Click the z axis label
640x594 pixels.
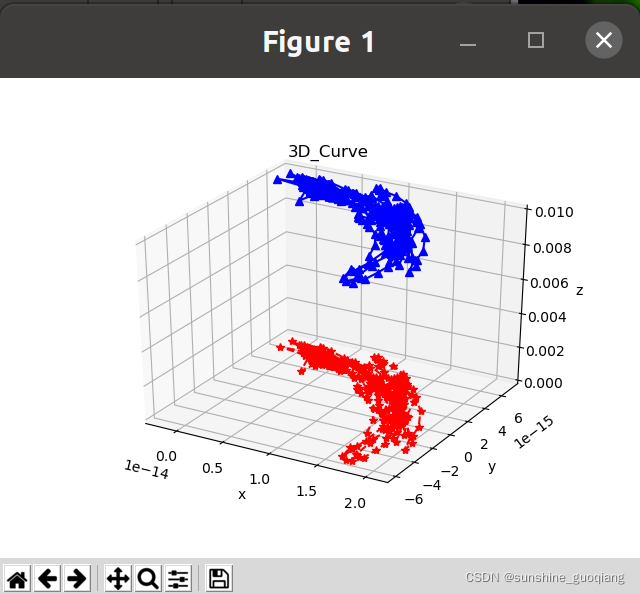(x=579, y=290)
